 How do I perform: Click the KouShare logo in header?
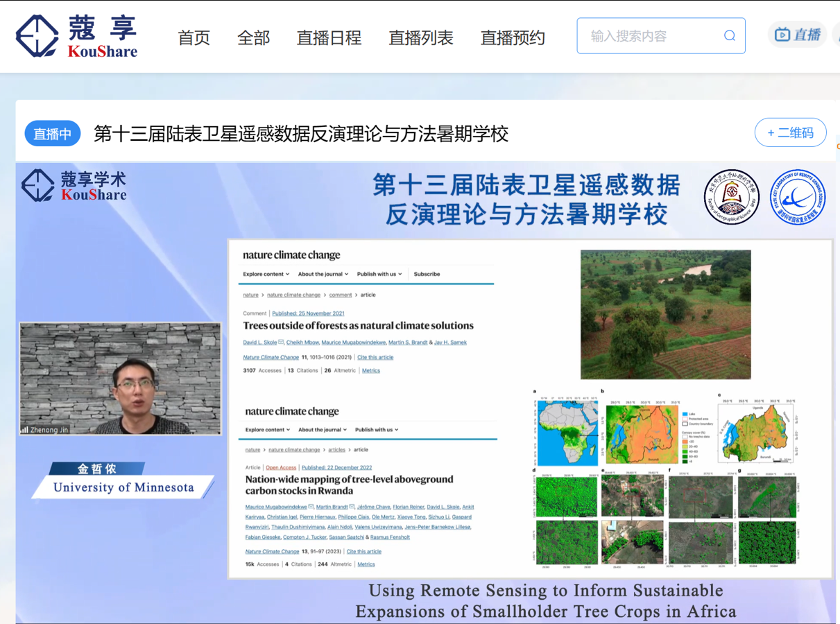pos(76,36)
